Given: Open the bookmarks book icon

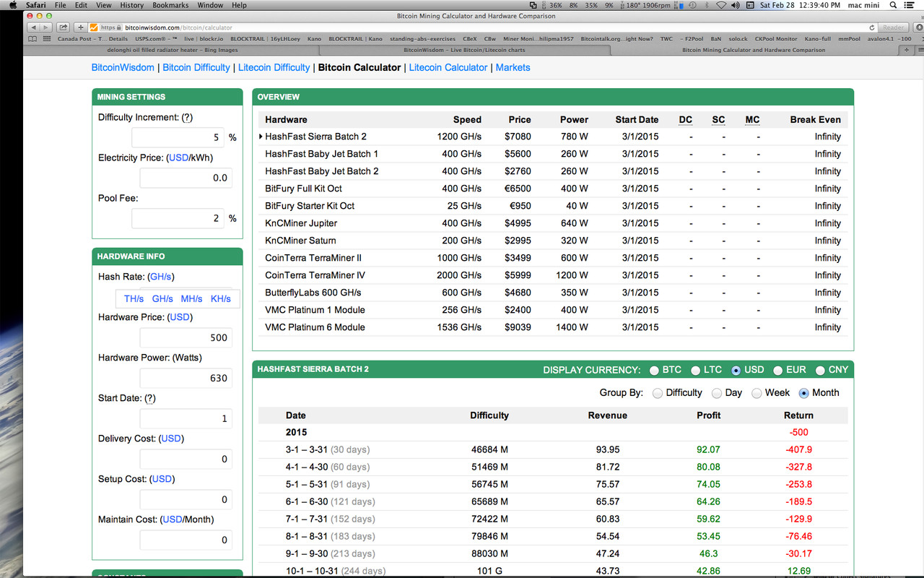Looking at the screenshot, I should click(32, 39).
